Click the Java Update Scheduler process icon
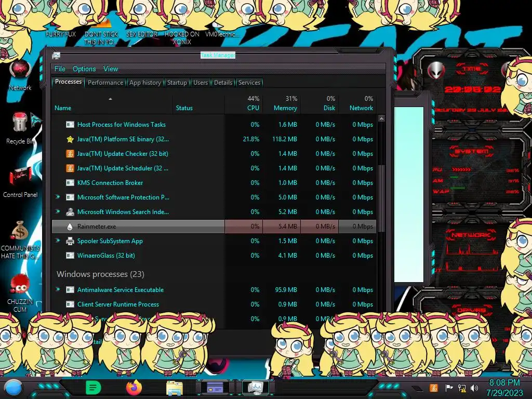Image resolution: width=532 pixels, height=399 pixels. (70, 168)
